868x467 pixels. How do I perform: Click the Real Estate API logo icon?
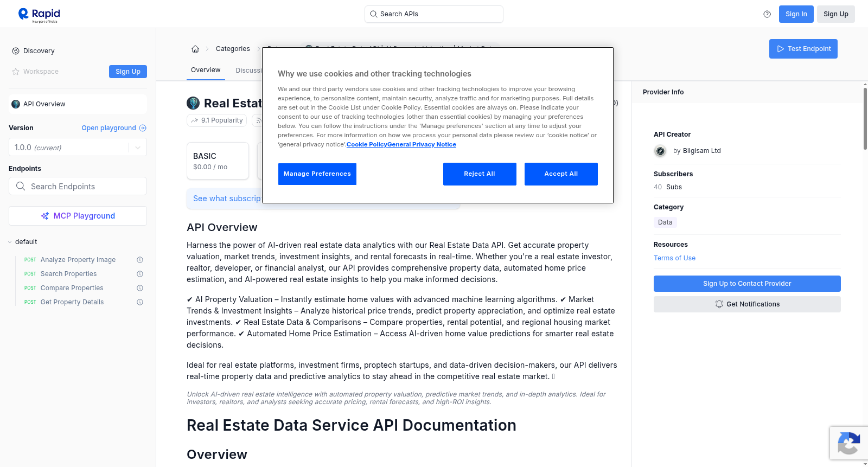point(193,103)
